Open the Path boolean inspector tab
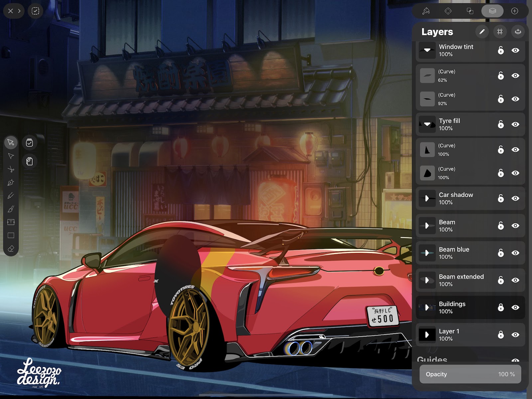 (470, 11)
